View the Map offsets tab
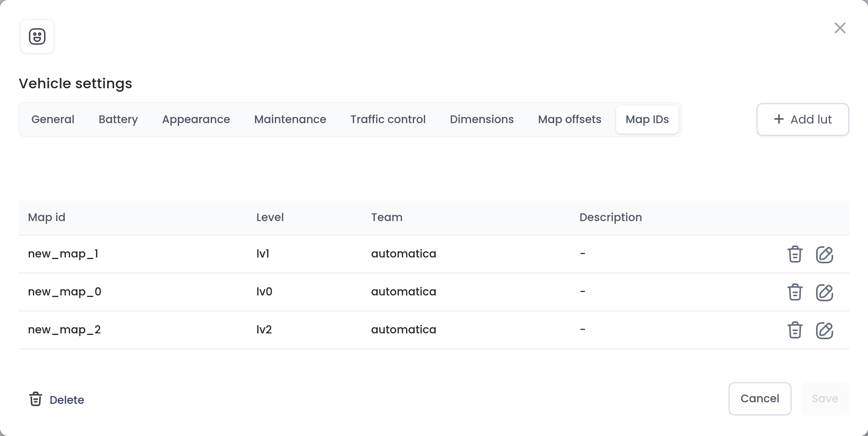The width and height of the screenshot is (868, 436). tap(570, 119)
